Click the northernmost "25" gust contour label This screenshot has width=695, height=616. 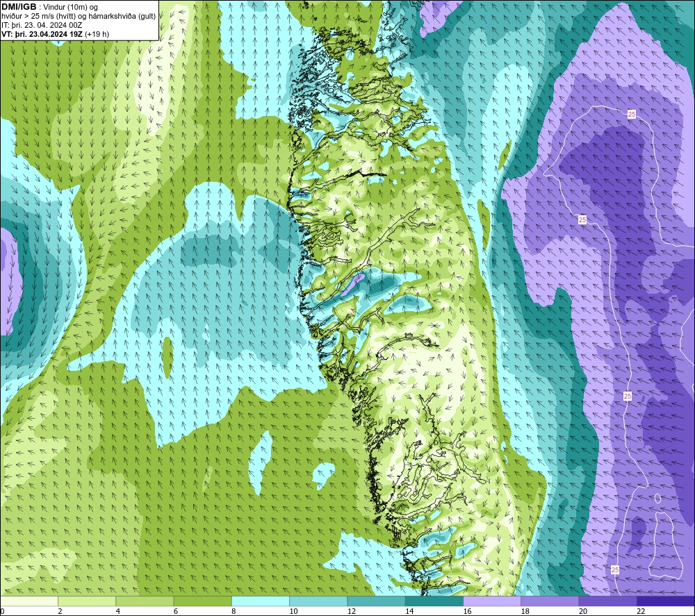click(632, 115)
